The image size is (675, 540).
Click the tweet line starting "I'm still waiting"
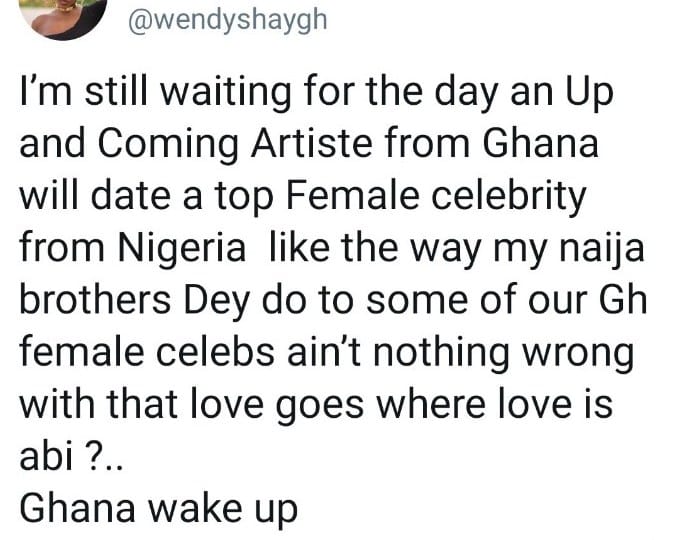click(x=316, y=93)
